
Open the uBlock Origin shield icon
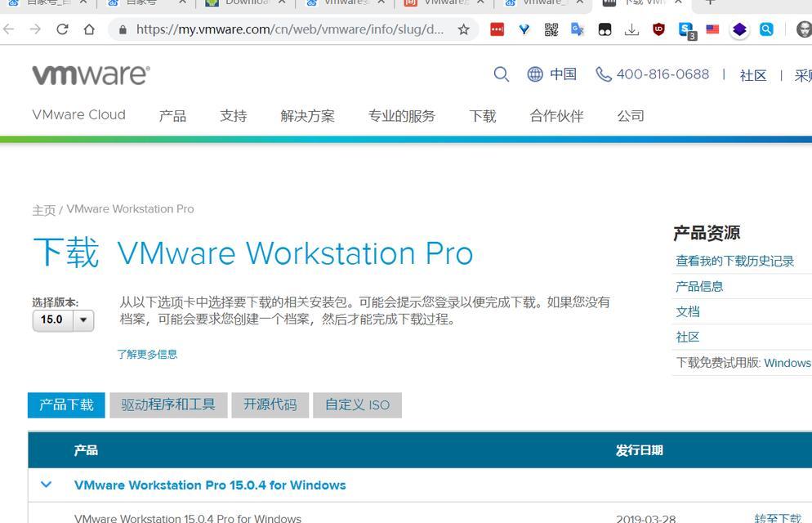658,29
